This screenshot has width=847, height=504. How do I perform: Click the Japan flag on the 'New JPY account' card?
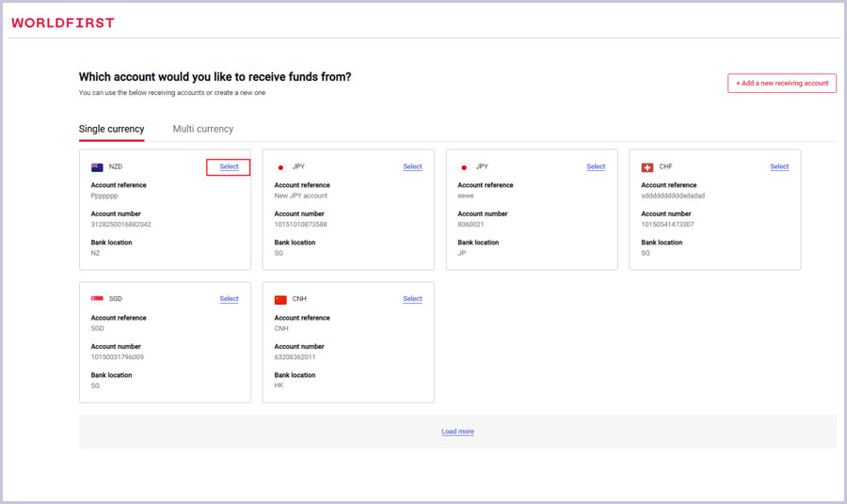280,167
